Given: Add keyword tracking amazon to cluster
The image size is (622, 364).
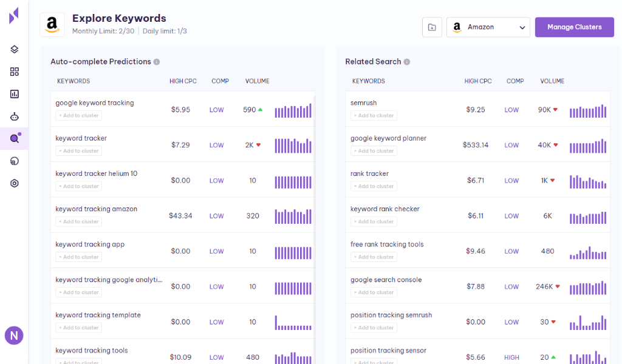Looking at the screenshot, I should pyautogui.click(x=78, y=222).
